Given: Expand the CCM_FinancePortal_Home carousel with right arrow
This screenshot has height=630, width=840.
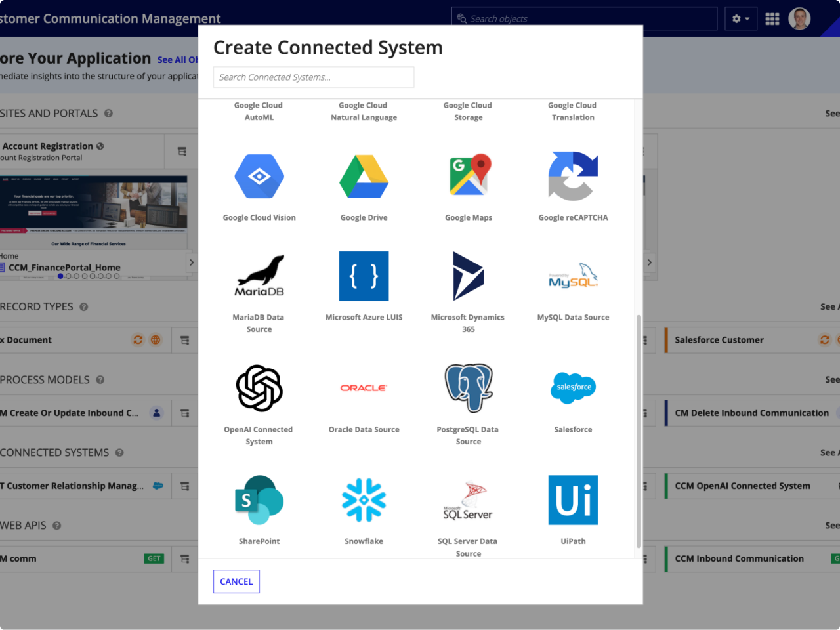Looking at the screenshot, I should 191,262.
